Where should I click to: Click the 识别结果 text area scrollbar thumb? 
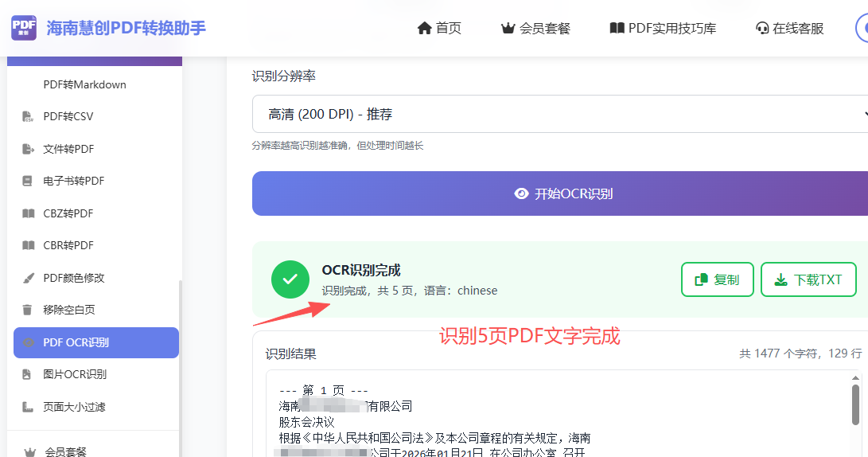point(855,405)
